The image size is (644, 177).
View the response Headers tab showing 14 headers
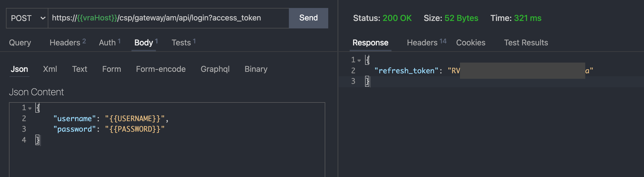[423, 42]
